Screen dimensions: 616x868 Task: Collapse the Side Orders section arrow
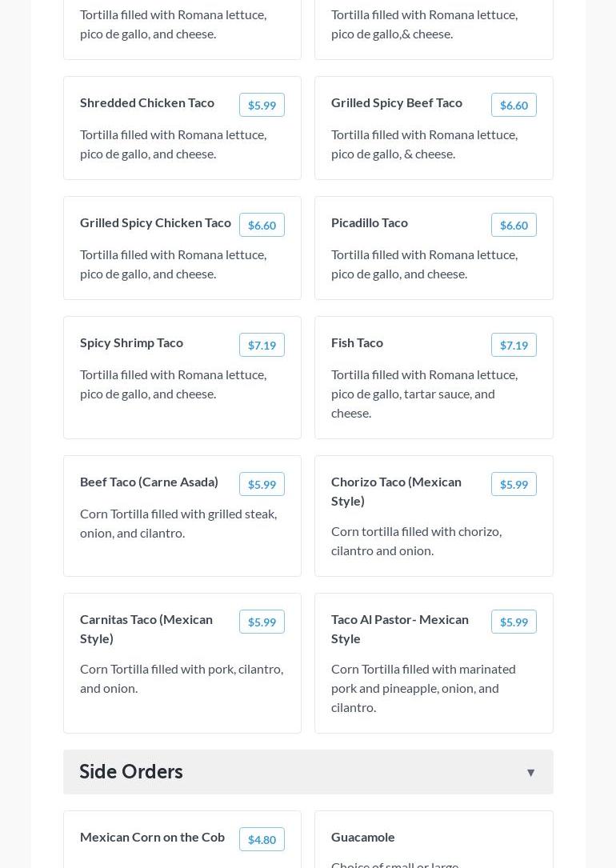[x=530, y=772]
